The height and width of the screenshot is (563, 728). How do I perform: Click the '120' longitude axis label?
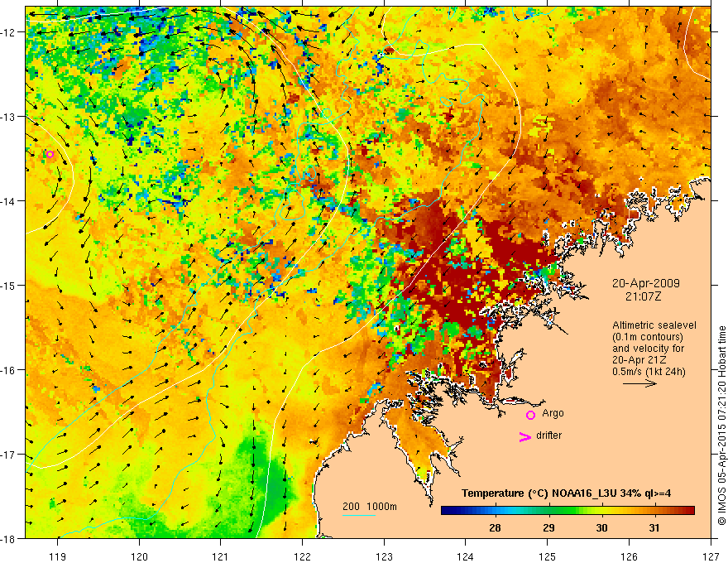pos(139,556)
